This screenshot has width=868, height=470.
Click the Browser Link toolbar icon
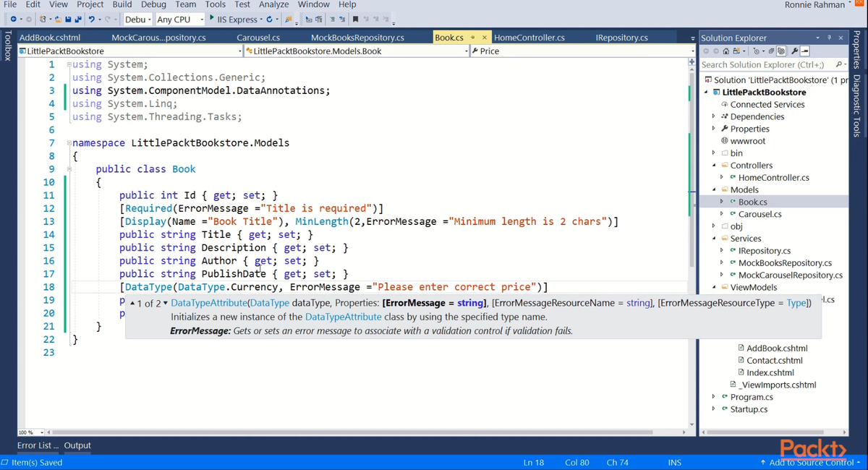289,20
